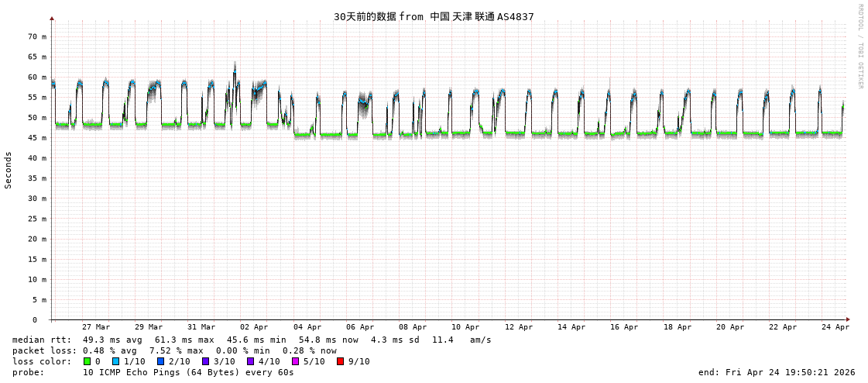Viewport: 868px width, 383px height.
Task: Click the RRDTOOL / TOBI OETIKER watermark
Action: tap(859, 47)
